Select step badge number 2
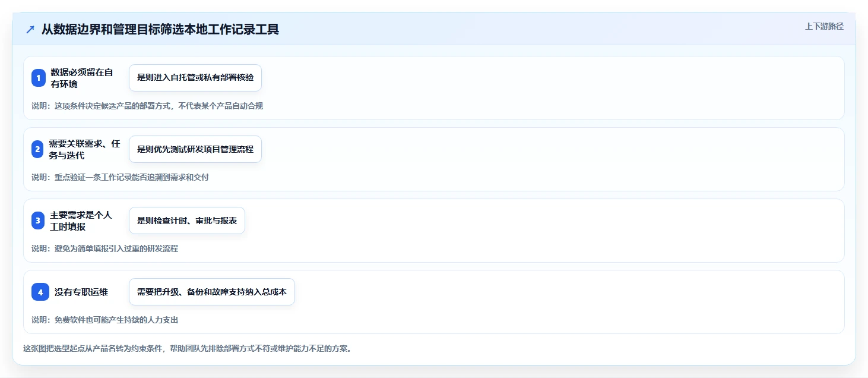This screenshot has width=868, height=378. (x=37, y=149)
